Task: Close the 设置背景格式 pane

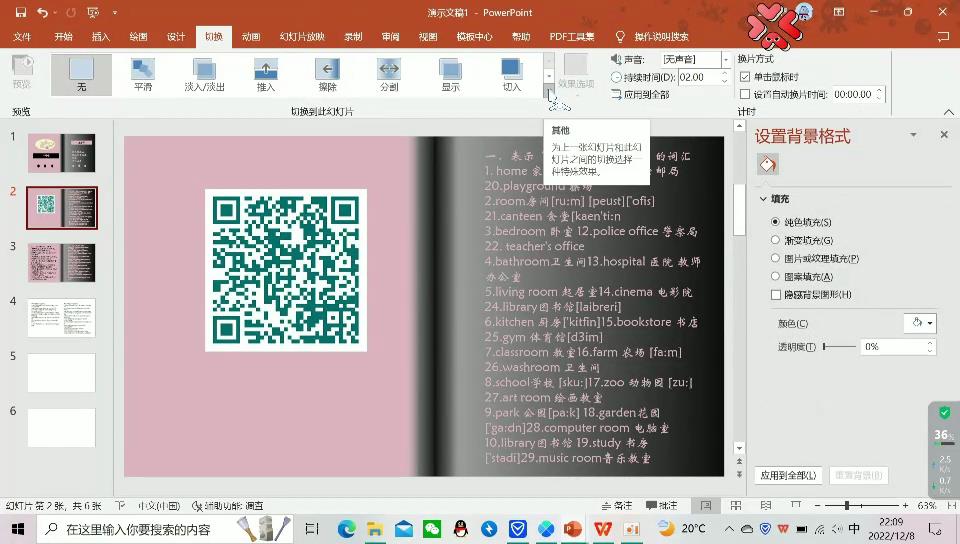Action: [x=943, y=135]
